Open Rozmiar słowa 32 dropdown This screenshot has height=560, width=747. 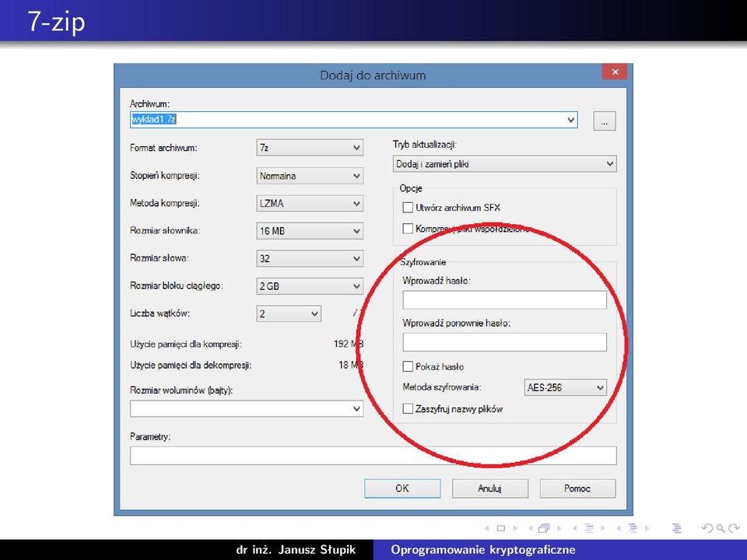coord(310,258)
